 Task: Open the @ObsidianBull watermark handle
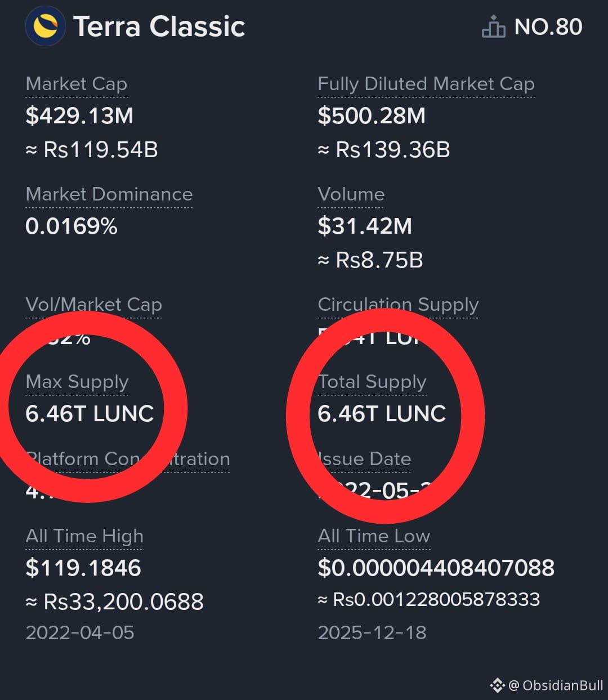click(x=556, y=685)
